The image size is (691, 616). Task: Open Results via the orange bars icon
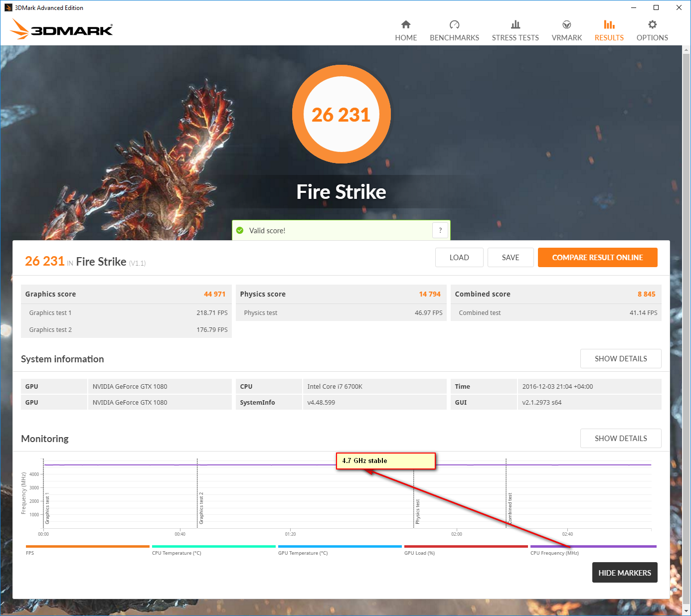pos(609,24)
